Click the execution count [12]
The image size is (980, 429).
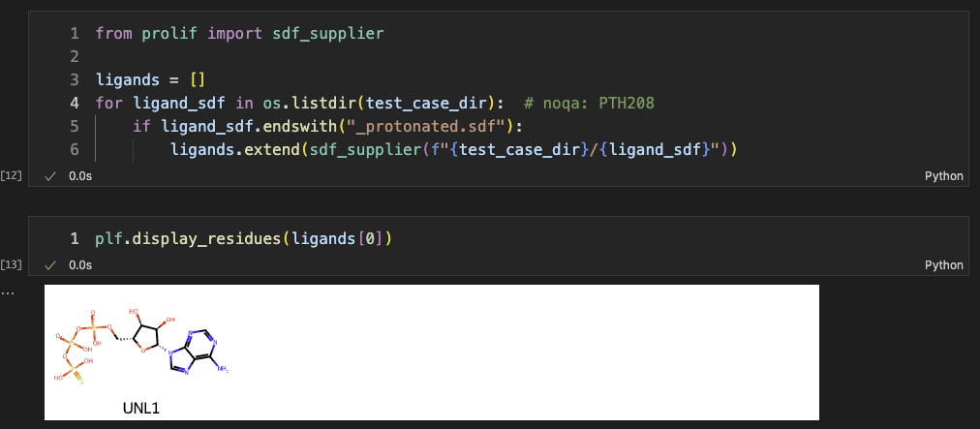[x=12, y=175]
